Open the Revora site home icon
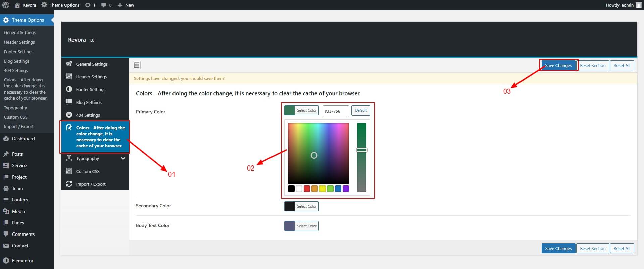 click(17, 5)
